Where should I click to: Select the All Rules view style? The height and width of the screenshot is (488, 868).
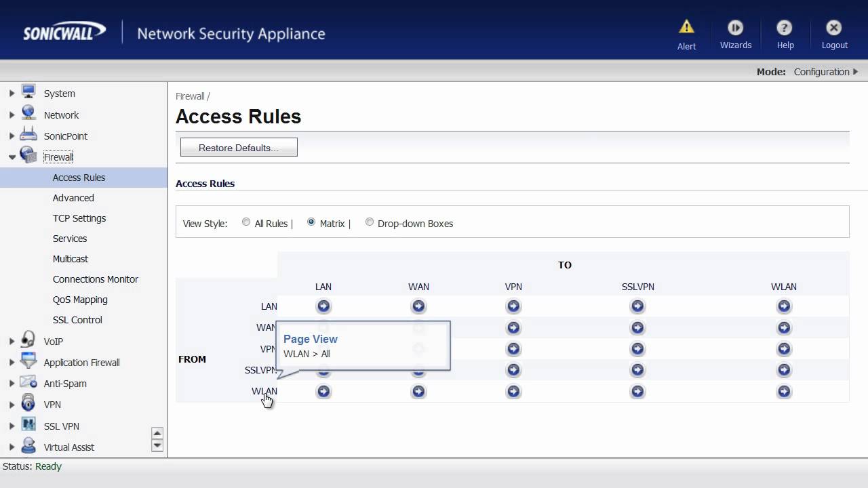[246, 222]
